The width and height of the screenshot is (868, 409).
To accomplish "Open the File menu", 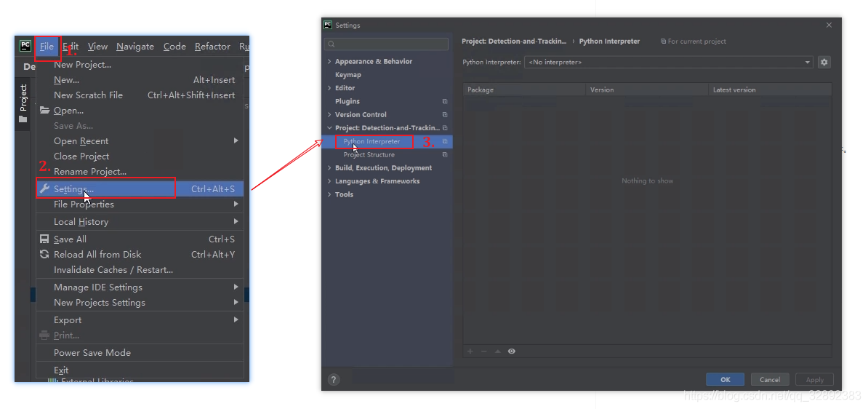I will click(x=47, y=47).
